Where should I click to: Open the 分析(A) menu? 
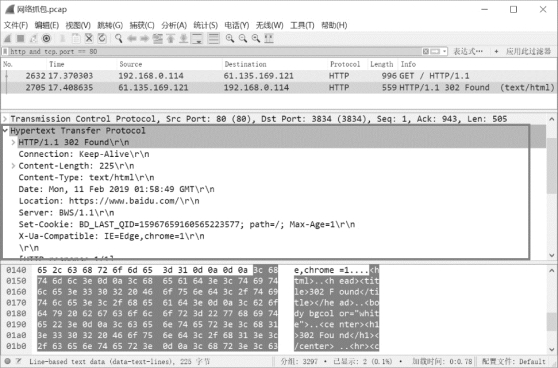[x=174, y=25]
